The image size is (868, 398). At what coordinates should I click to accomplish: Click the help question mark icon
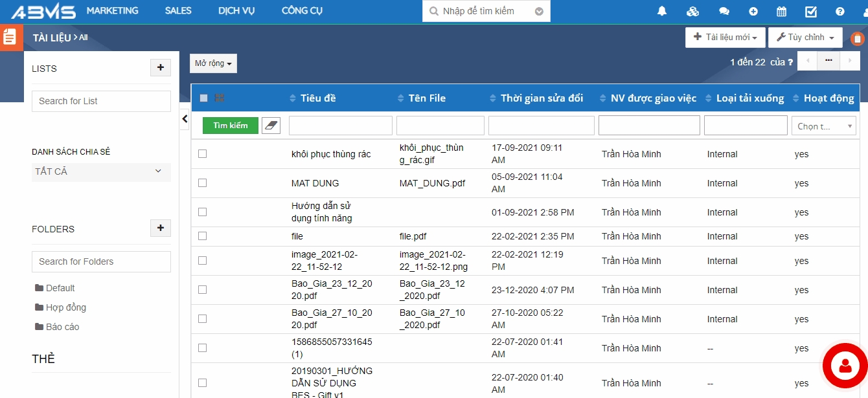coord(840,11)
